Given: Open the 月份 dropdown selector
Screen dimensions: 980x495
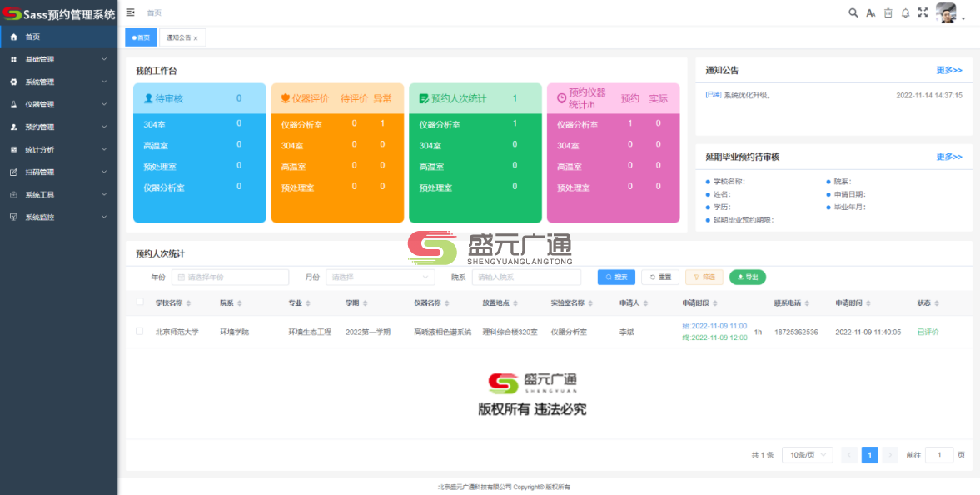Looking at the screenshot, I should pyautogui.click(x=380, y=277).
